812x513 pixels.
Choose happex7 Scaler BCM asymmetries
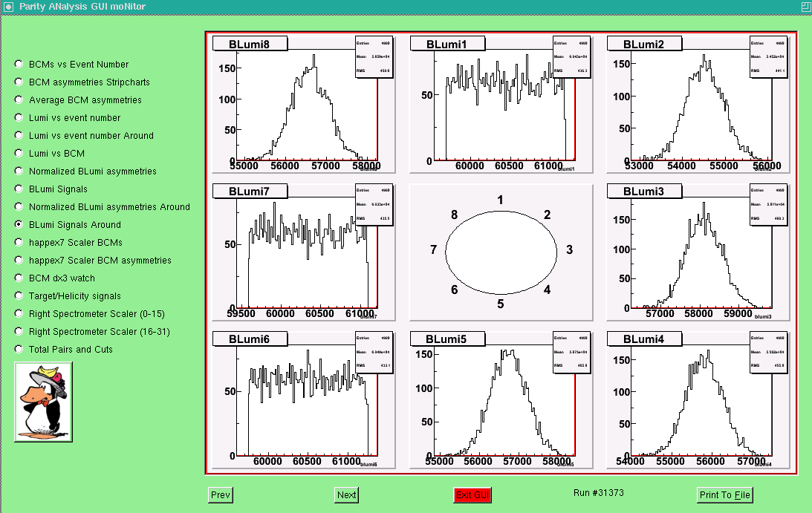pyautogui.click(x=19, y=260)
